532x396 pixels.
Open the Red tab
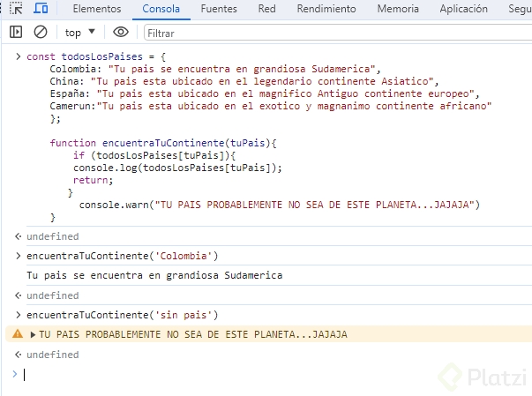[266, 9]
